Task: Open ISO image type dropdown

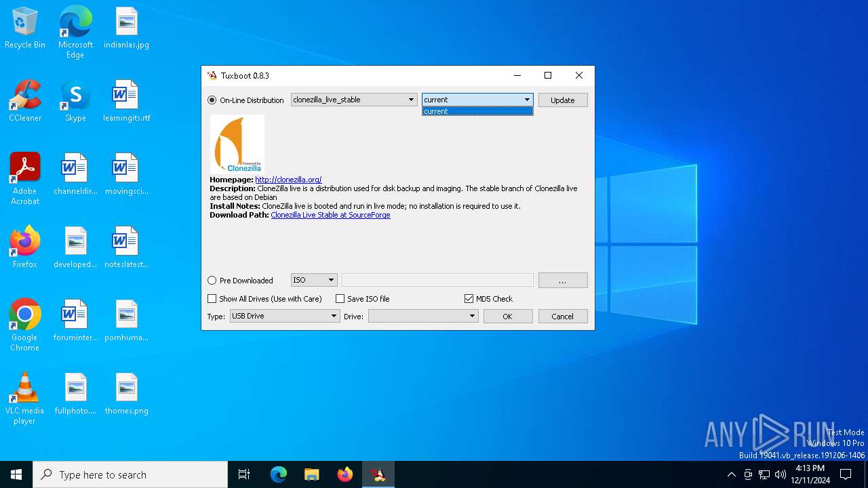Action: click(314, 280)
